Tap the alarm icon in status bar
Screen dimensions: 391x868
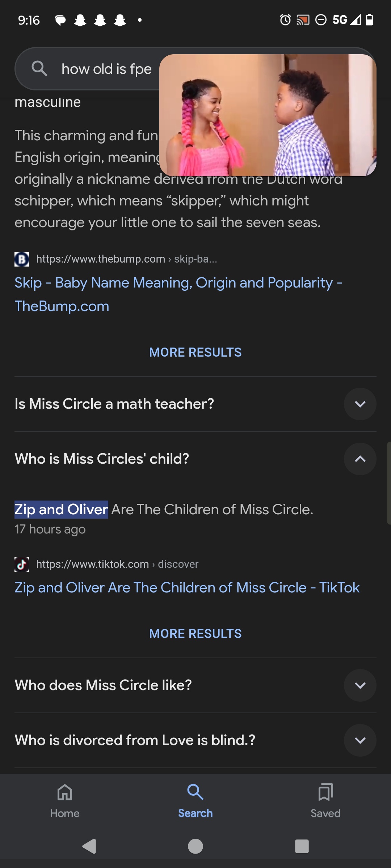[x=285, y=20]
